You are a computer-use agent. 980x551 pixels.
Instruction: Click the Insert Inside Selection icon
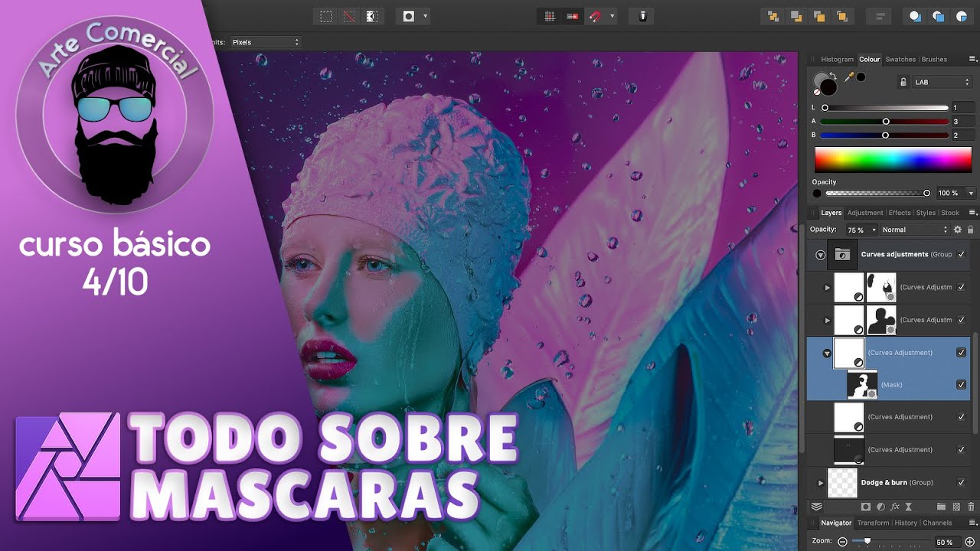point(962,16)
